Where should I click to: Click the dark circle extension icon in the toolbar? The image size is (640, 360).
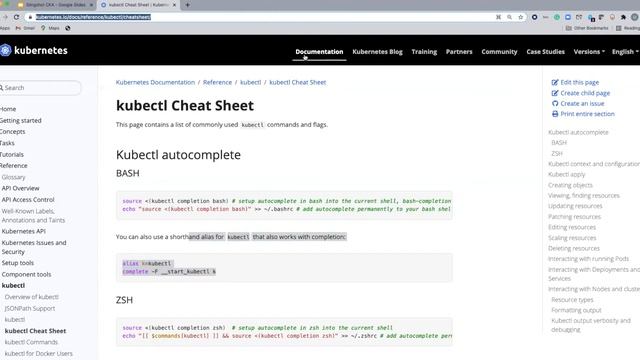point(534,17)
